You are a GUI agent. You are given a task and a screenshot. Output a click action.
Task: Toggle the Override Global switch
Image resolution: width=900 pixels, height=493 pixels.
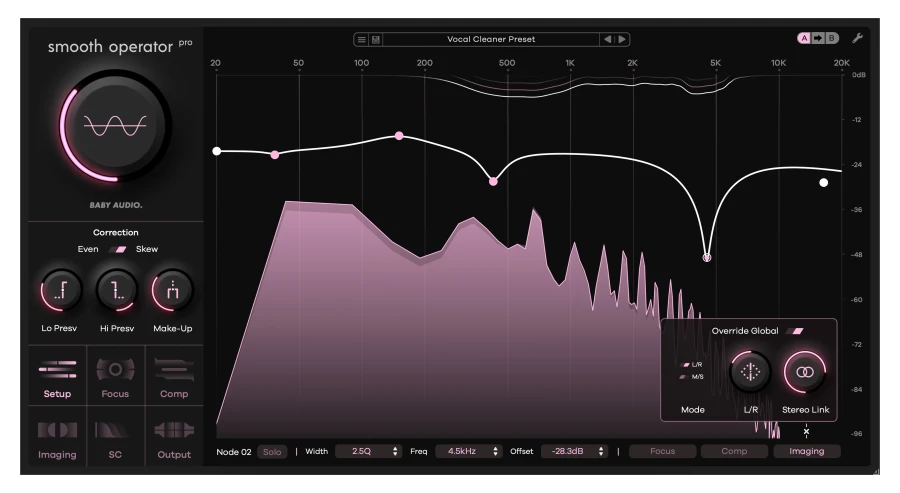click(795, 331)
